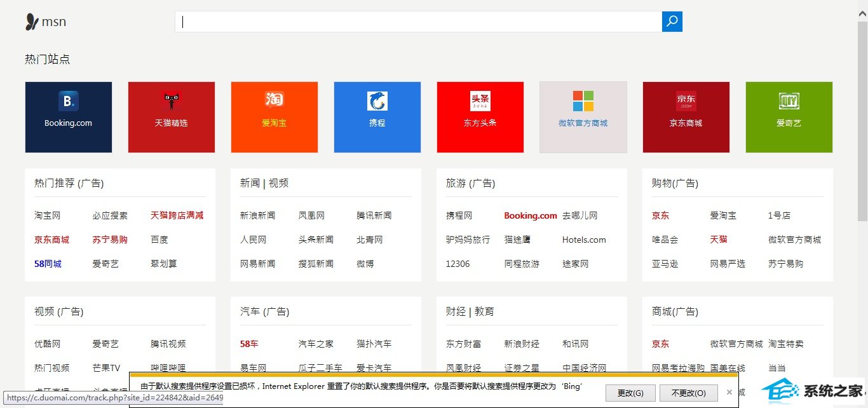
Task: Open 头条新闻 link
Action: (316, 240)
